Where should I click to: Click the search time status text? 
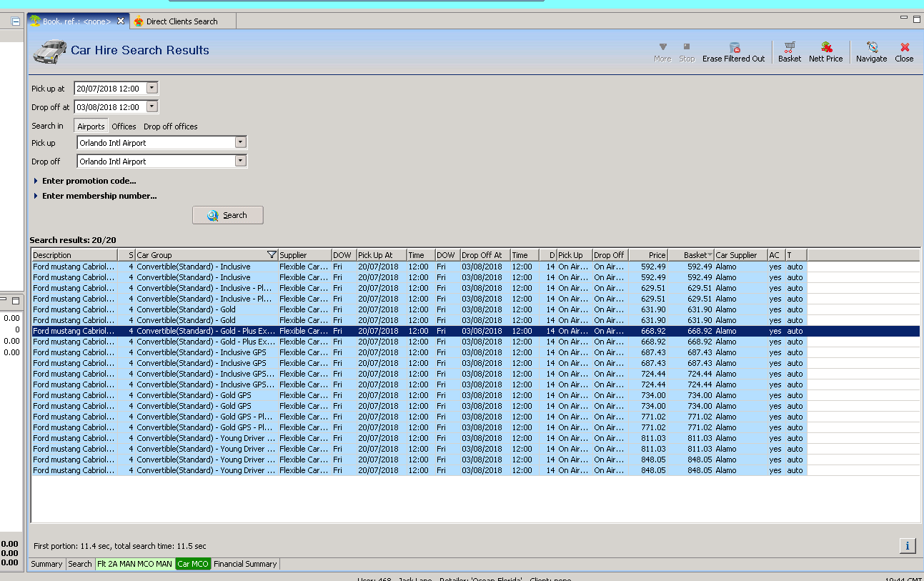(x=120, y=546)
